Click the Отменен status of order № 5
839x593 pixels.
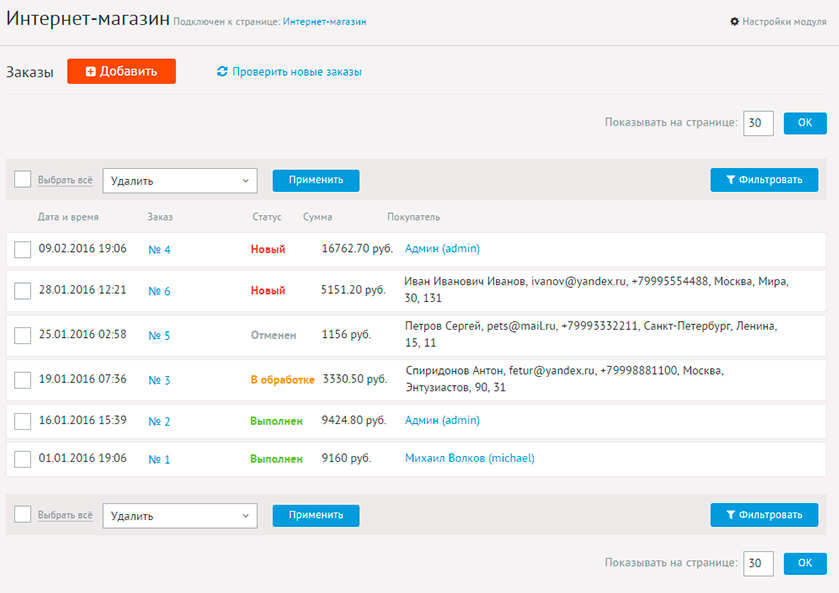click(273, 336)
